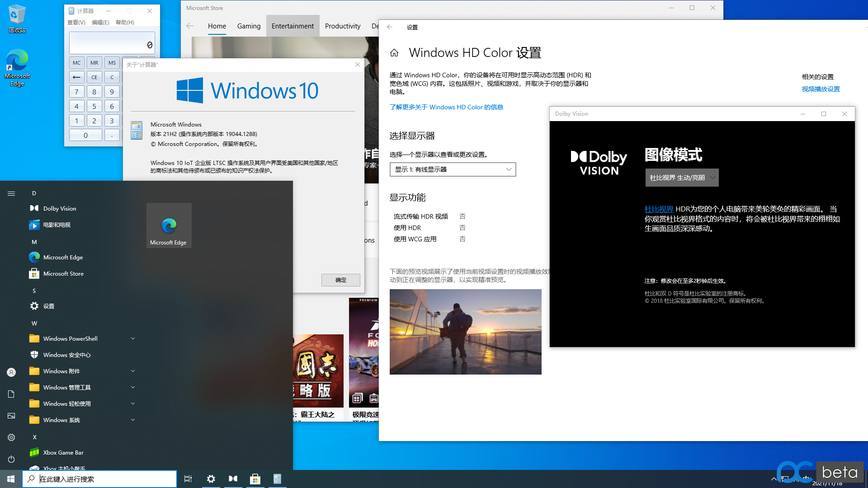
Task: Click the Dolby Vision taskbar icon
Action: coord(233,479)
